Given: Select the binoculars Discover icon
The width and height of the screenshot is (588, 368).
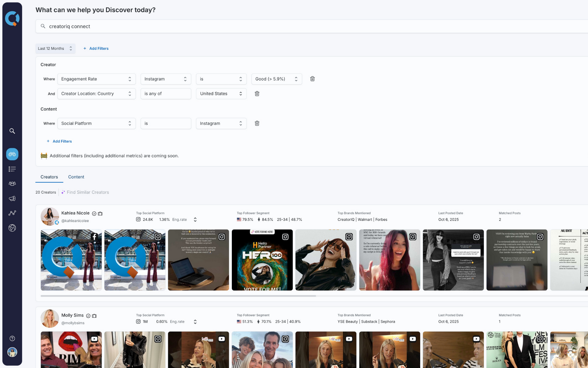Looking at the screenshot, I should click(x=12, y=154).
